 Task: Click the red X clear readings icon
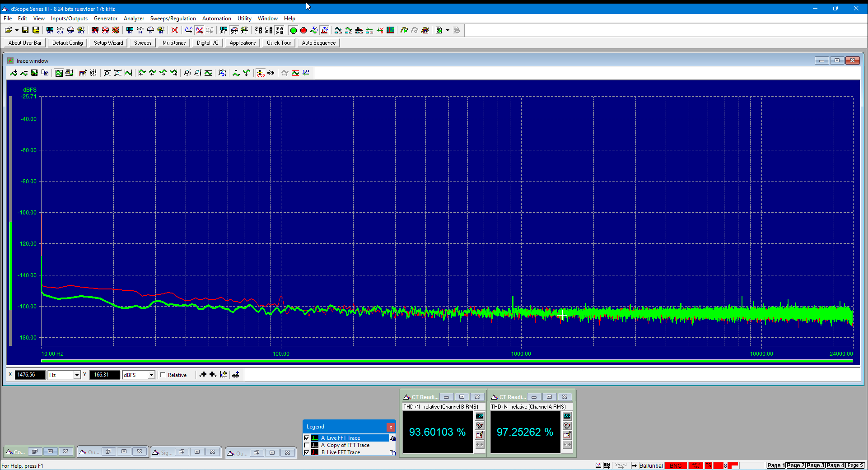175,30
